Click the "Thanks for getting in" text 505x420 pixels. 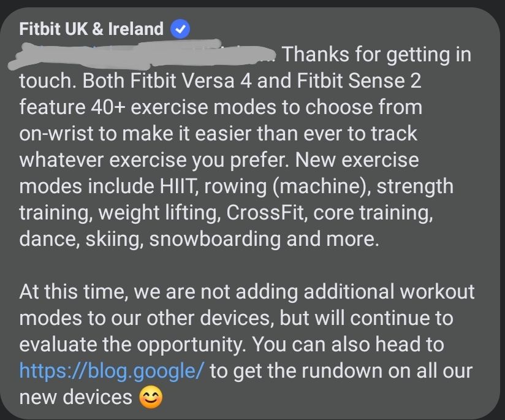376,55
